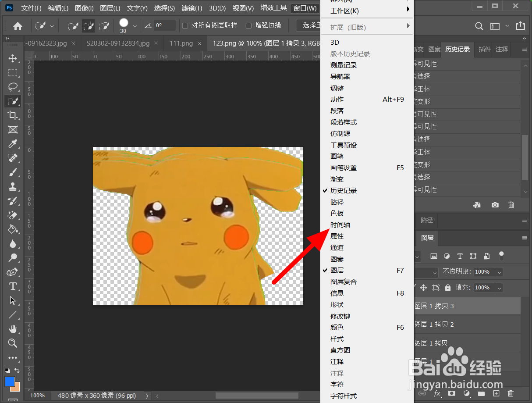Screen dimensions: 532x403
Task: Open the Layers panel flyout menu
Action: click(524, 238)
